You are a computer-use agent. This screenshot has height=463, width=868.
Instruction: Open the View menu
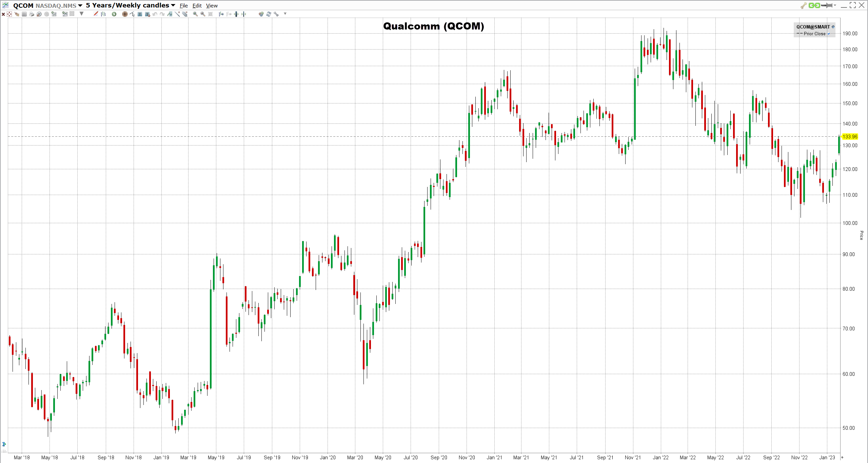pyautogui.click(x=212, y=6)
